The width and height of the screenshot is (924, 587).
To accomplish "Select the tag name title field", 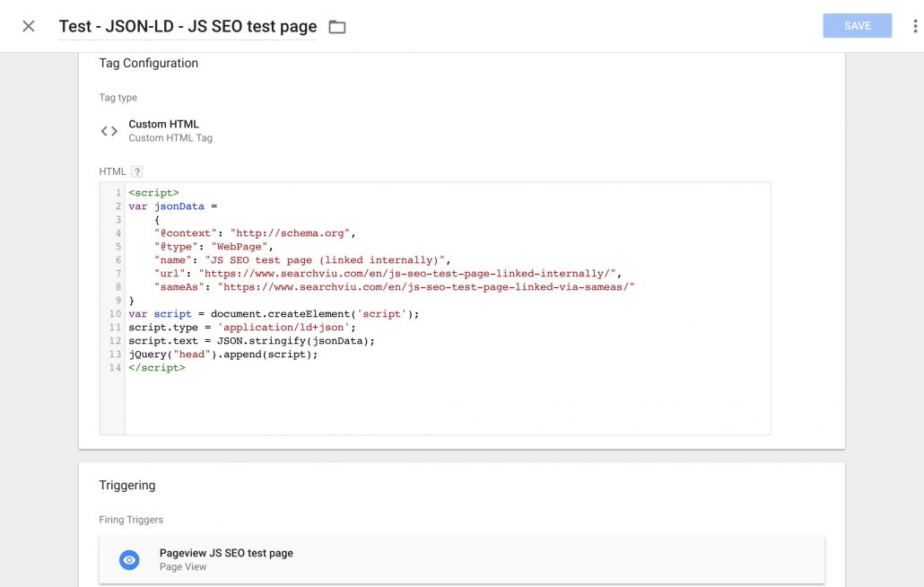I will 186,26.
